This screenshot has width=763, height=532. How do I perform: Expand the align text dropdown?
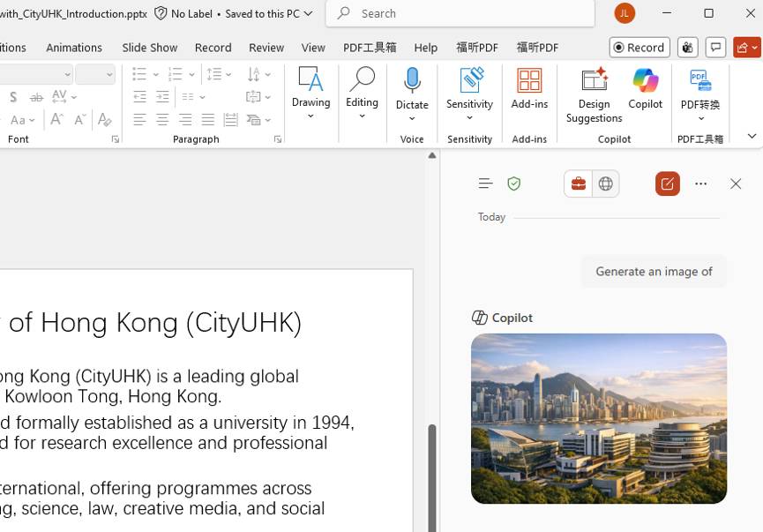[267, 97]
